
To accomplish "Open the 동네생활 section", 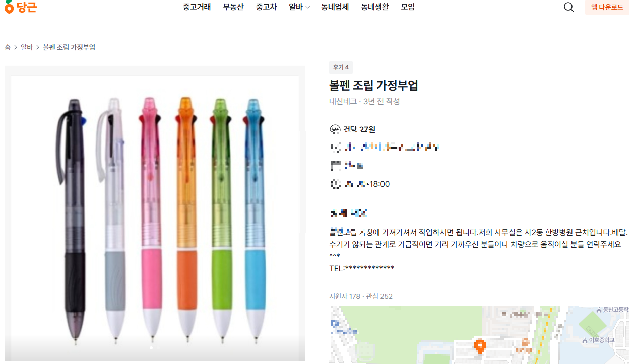I will [x=374, y=7].
